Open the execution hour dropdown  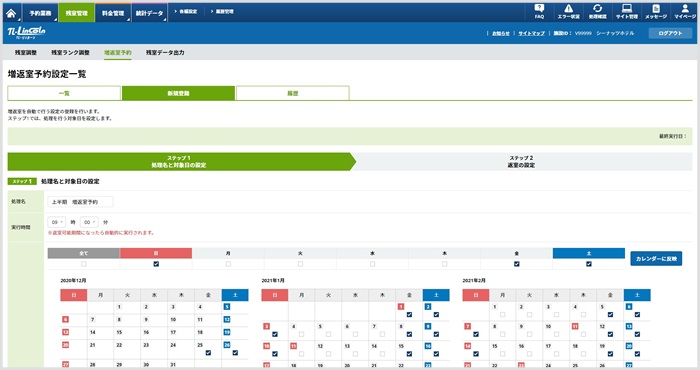(x=57, y=222)
